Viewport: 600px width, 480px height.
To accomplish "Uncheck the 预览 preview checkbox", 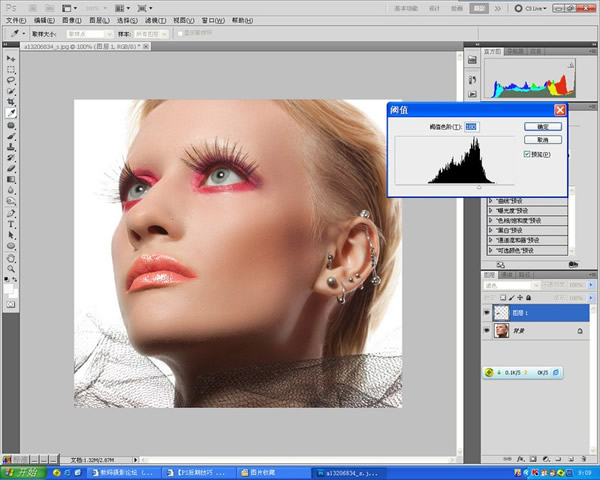I will click(x=527, y=155).
